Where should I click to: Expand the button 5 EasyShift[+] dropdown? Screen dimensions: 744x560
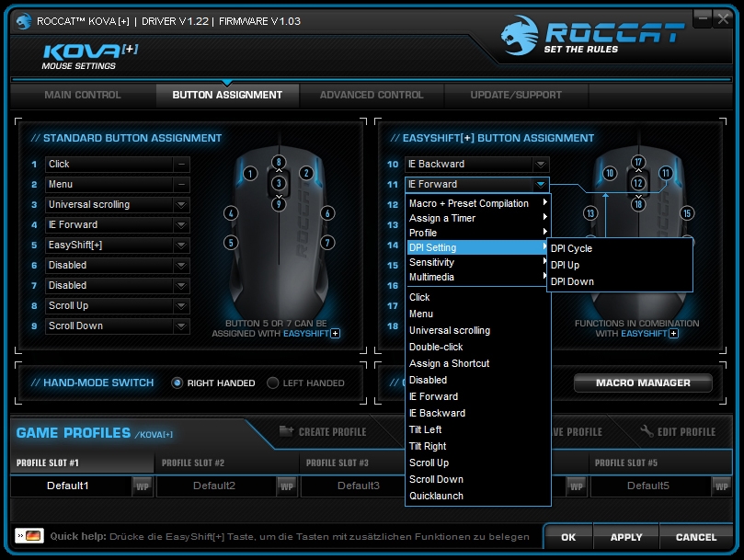[x=181, y=246]
